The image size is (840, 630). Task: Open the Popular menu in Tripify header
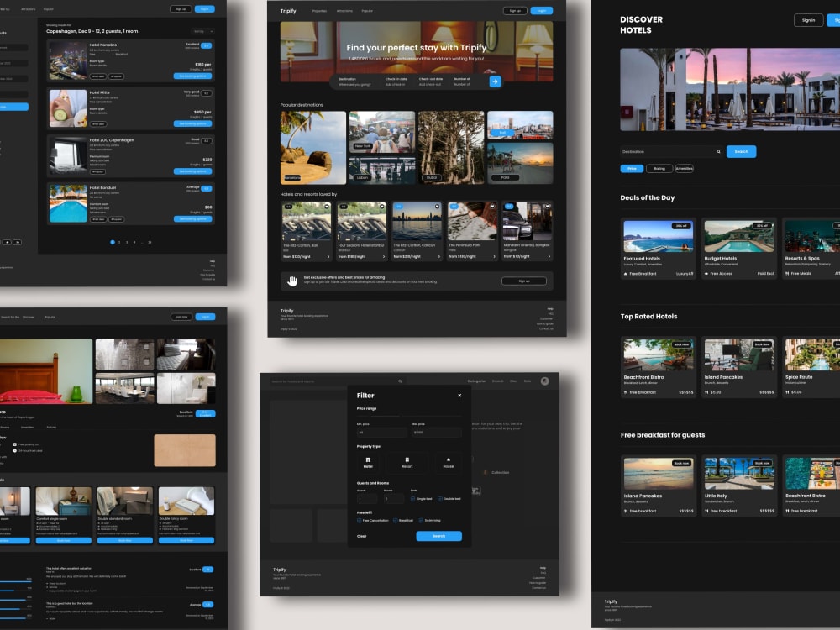click(x=367, y=11)
